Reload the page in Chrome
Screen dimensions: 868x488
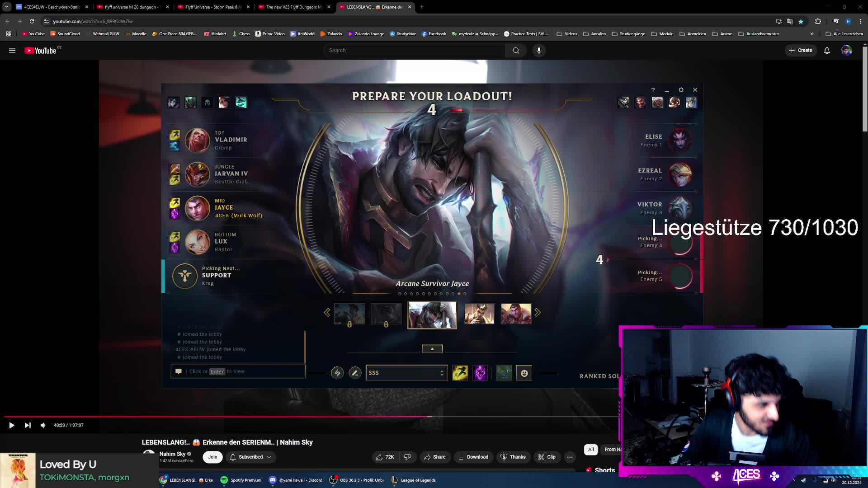pyautogui.click(x=32, y=21)
